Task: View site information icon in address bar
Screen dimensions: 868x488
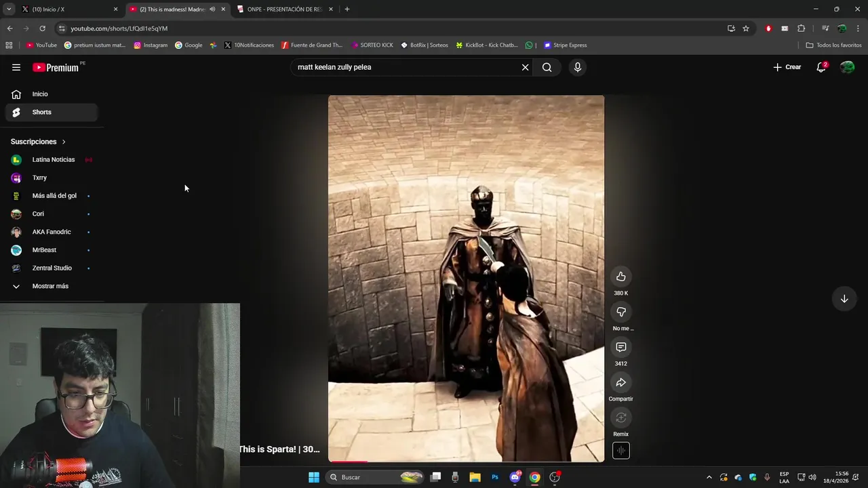Action: [x=62, y=28]
